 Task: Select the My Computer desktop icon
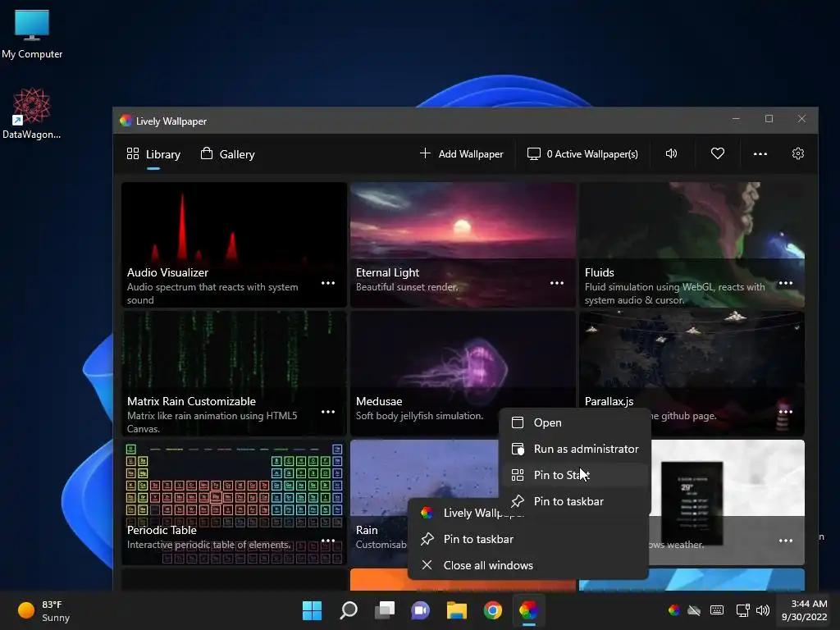pos(32,34)
